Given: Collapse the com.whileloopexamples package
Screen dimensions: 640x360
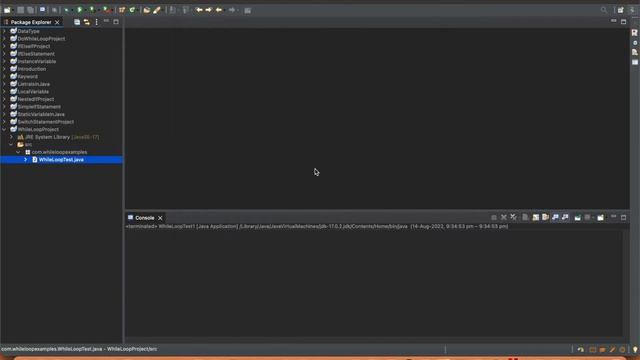Looking at the screenshot, I should (18, 152).
